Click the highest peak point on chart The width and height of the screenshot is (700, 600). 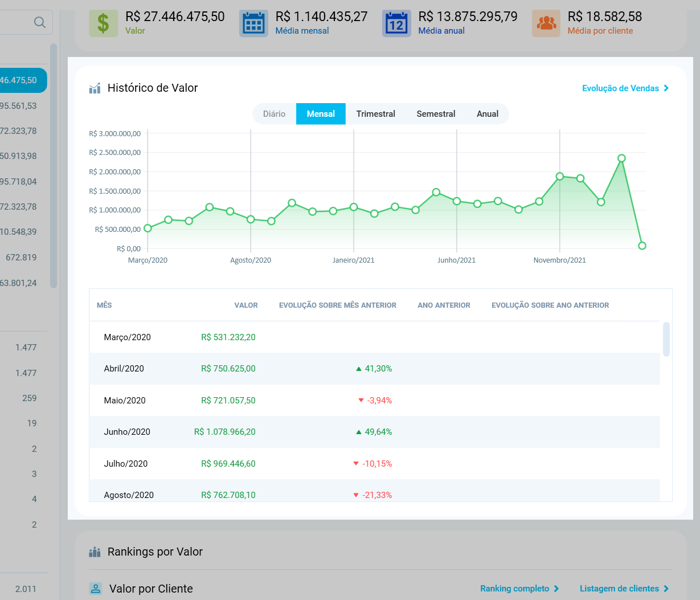coord(621,158)
